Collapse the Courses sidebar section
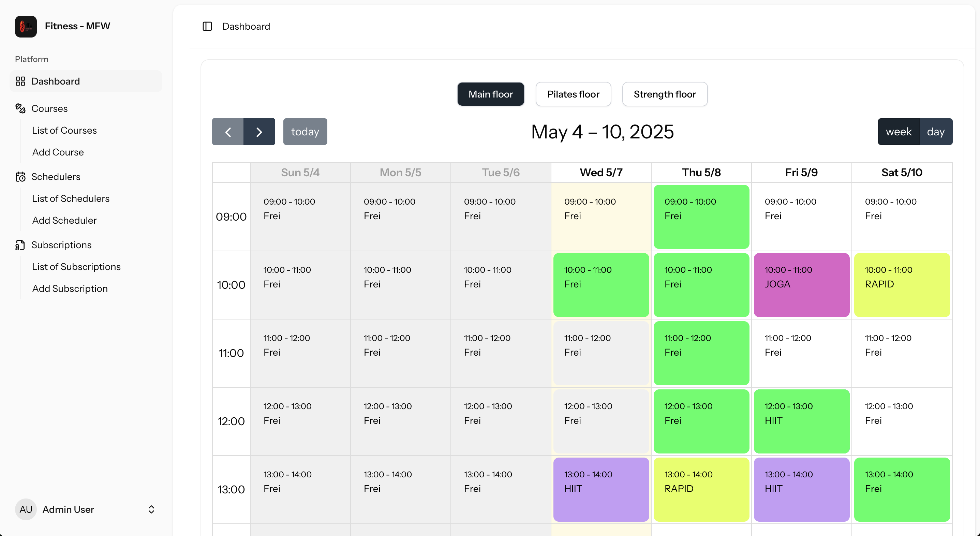Viewport: 980px width, 536px height. pos(86,108)
